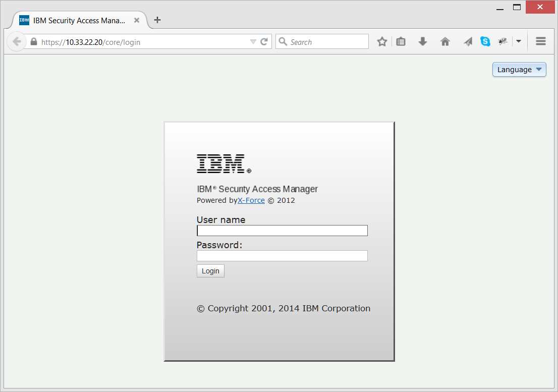The image size is (558, 392).
Task: Follow the X-Force link
Action: [x=251, y=200]
